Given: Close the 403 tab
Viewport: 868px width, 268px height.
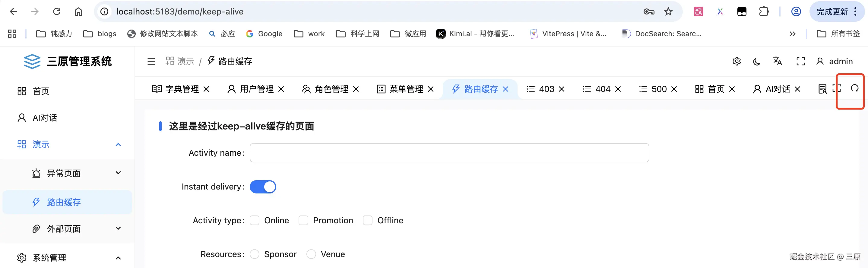Looking at the screenshot, I should (x=562, y=89).
